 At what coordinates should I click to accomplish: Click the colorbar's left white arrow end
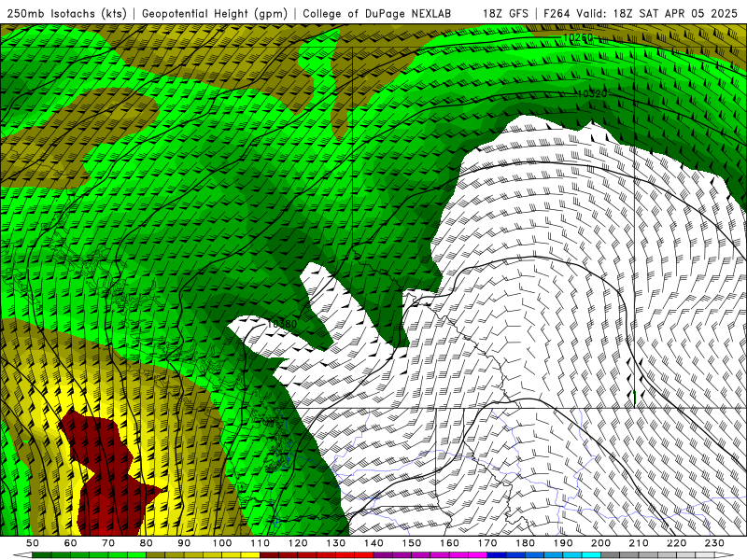click(x=21, y=555)
